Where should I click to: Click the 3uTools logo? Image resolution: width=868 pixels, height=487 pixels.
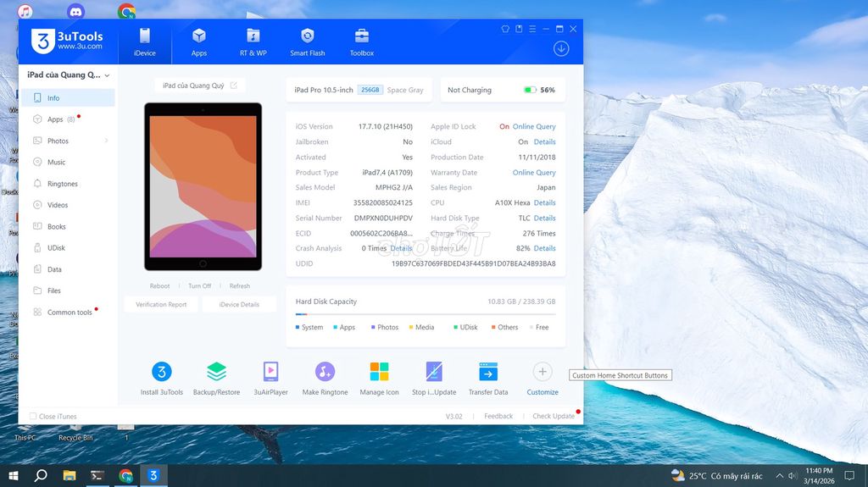(67, 41)
